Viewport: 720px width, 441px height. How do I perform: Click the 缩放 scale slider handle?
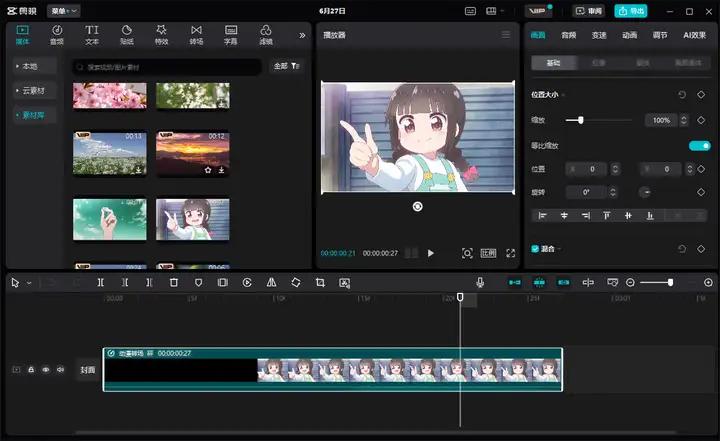581,120
